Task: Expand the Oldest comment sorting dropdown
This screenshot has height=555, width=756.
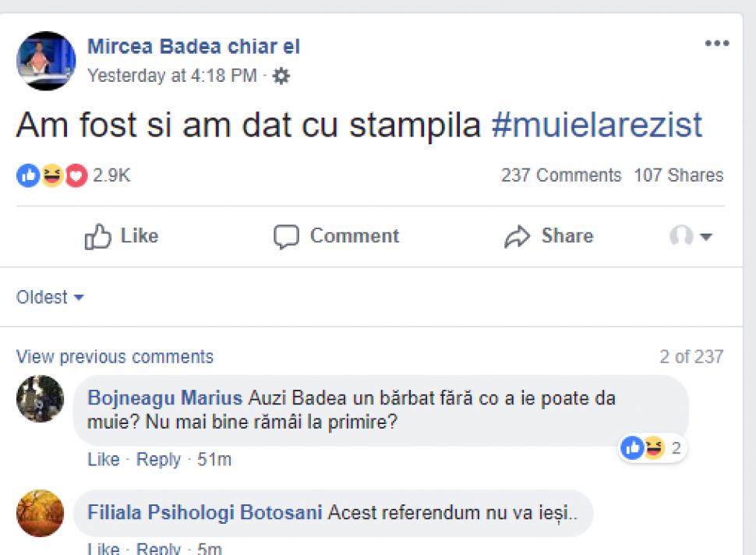Action: [x=50, y=297]
